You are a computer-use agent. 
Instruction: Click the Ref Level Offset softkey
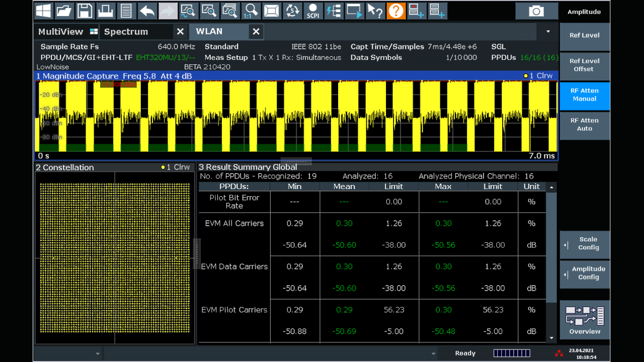[585, 65]
